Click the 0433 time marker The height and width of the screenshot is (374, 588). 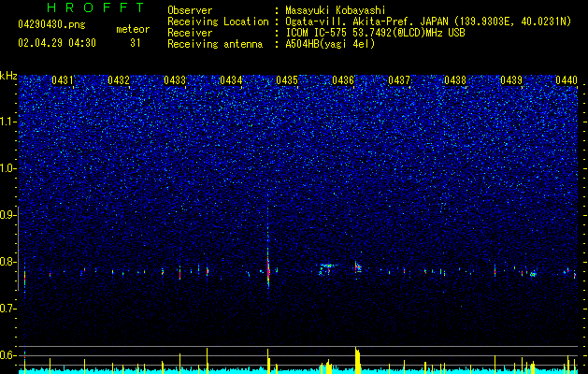(175, 80)
